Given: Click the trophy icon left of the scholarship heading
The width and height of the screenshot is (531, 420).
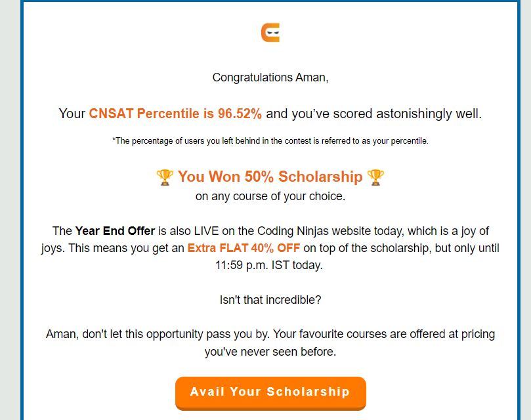Looking at the screenshot, I should [165, 177].
